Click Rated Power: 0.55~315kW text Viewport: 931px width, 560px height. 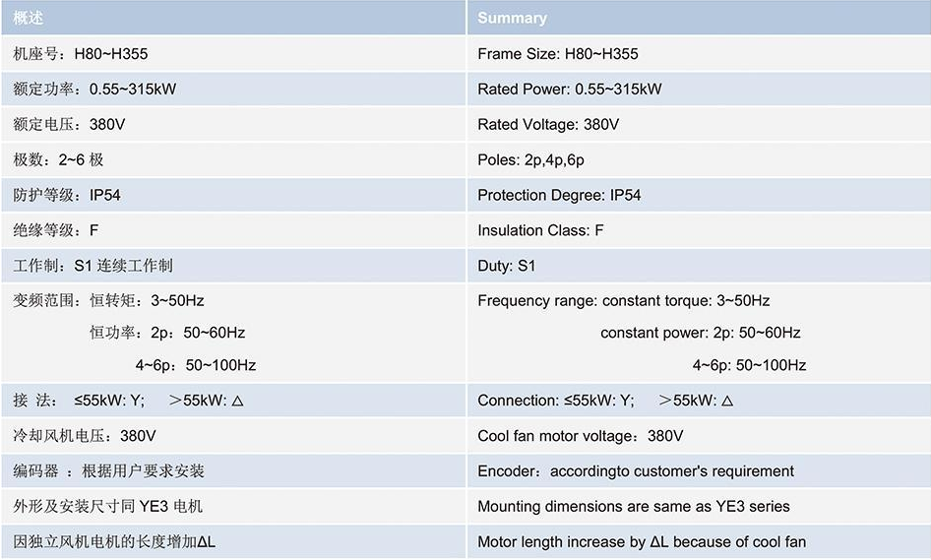[570, 90]
